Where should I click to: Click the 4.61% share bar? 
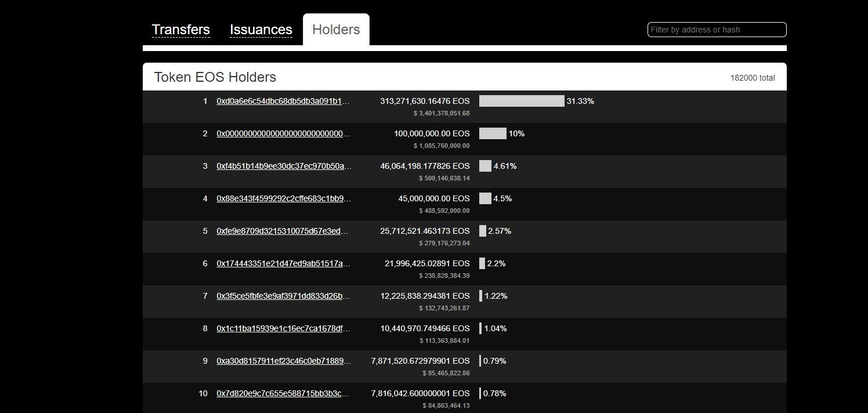(485, 166)
